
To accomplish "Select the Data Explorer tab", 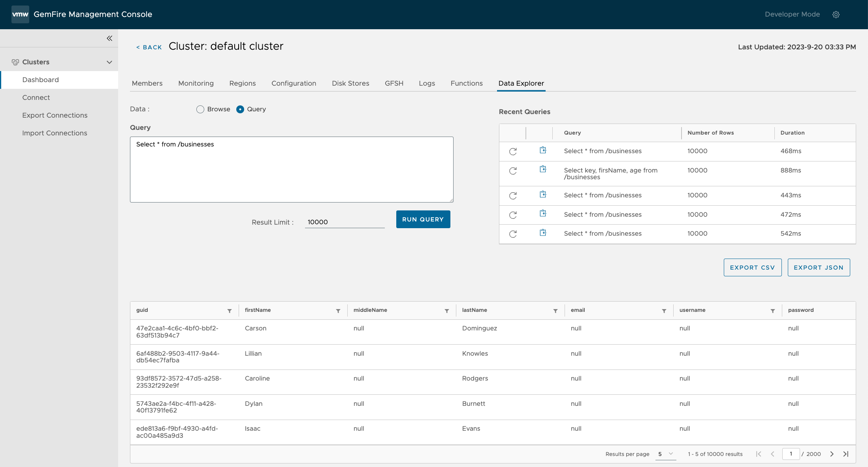I will [521, 83].
